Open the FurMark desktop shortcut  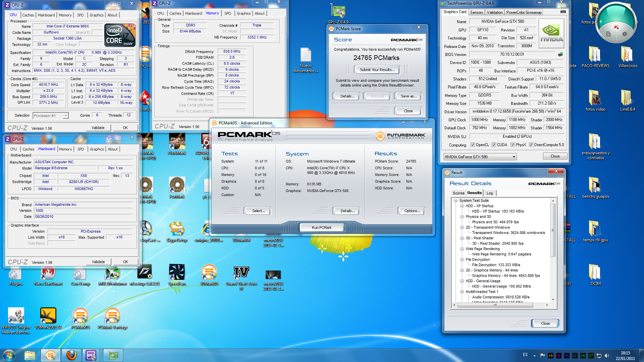177,188
